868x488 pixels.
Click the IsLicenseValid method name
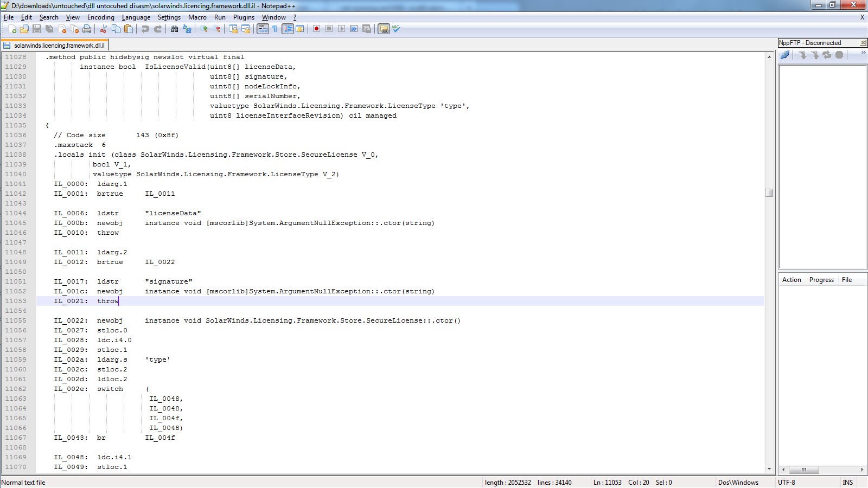175,67
